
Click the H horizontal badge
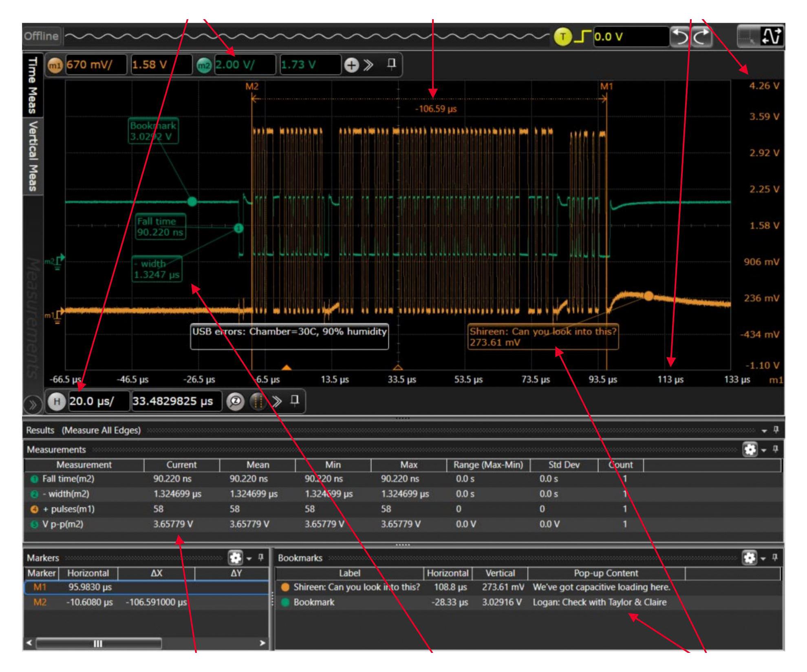coord(57,402)
